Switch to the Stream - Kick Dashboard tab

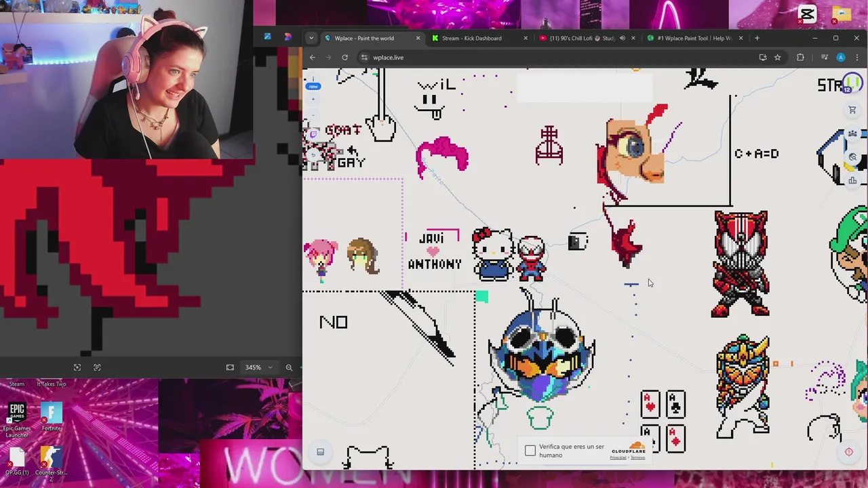coord(480,38)
